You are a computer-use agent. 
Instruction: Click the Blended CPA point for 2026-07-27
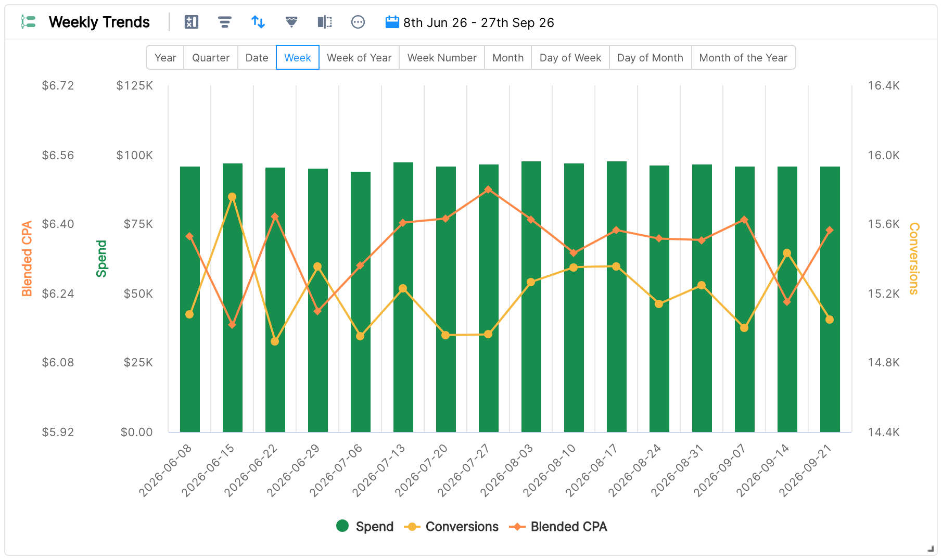click(x=488, y=189)
